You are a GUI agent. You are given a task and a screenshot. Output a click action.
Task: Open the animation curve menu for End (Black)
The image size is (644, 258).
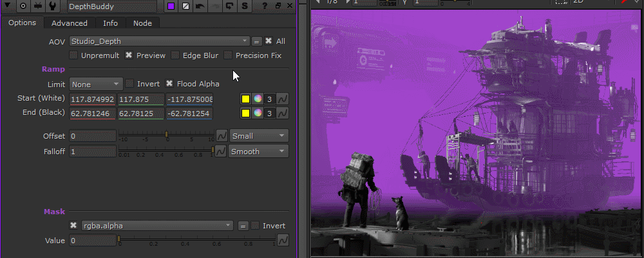coord(283,113)
